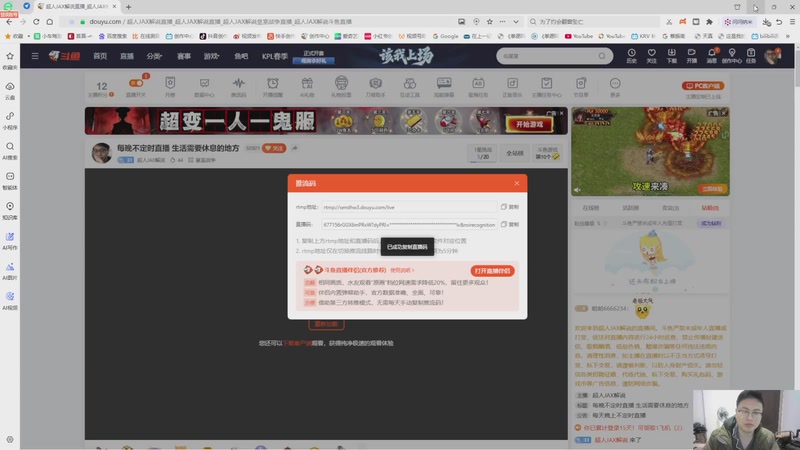This screenshot has height=450, width=800.
Task: Open the 任务 tasks icon
Action: point(751,56)
